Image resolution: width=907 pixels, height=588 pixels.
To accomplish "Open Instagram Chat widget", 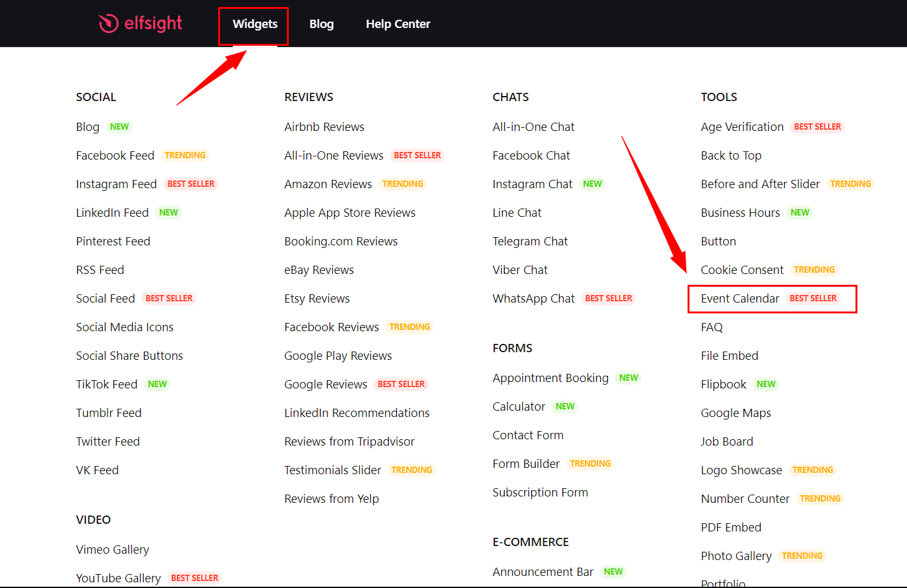I will (x=532, y=184).
